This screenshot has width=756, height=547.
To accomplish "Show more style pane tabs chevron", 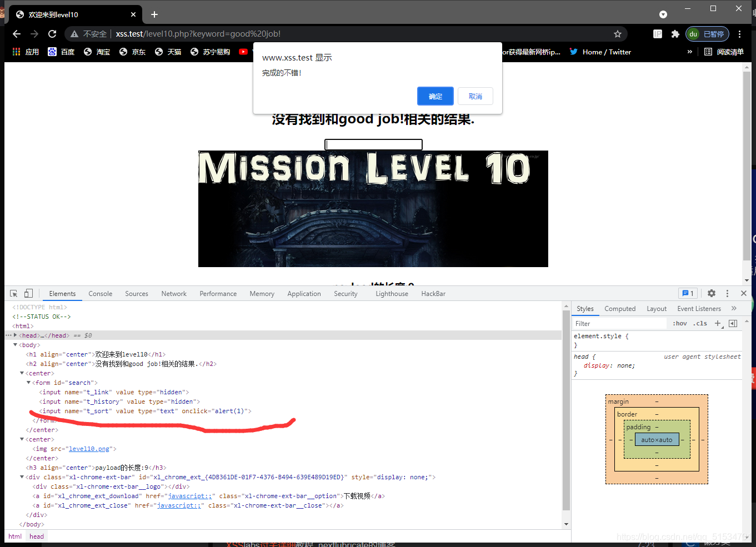I will click(x=734, y=308).
